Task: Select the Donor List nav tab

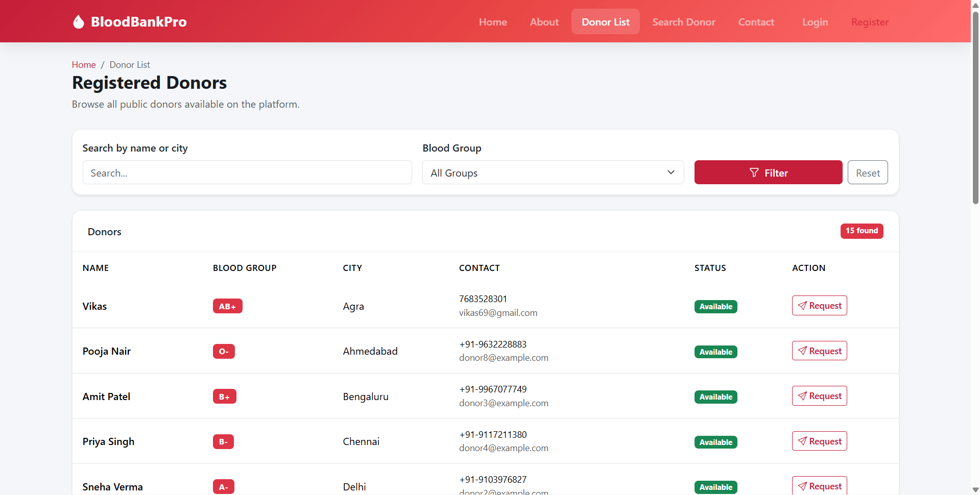Action: pos(606,22)
